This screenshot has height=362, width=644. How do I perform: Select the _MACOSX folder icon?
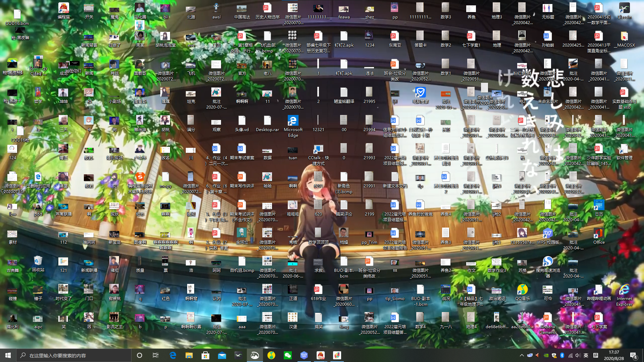(x=624, y=39)
